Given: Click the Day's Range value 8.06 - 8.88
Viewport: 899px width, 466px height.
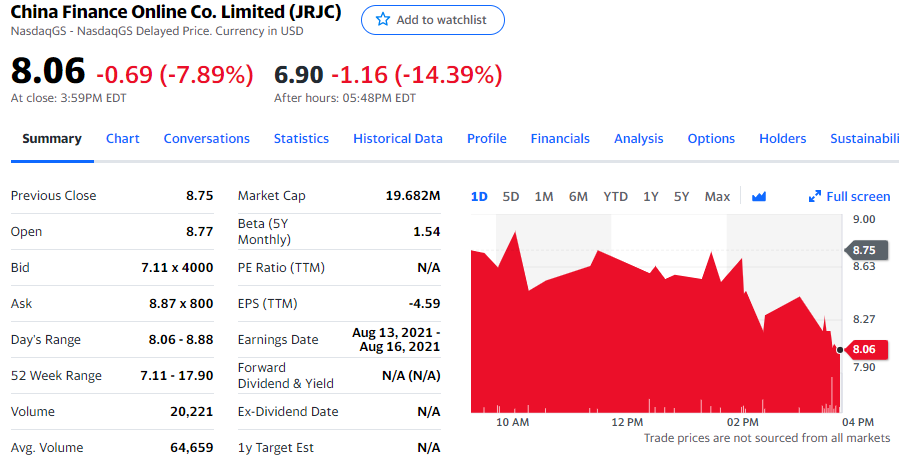Looking at the screenshot, I should tap(181, 340).
